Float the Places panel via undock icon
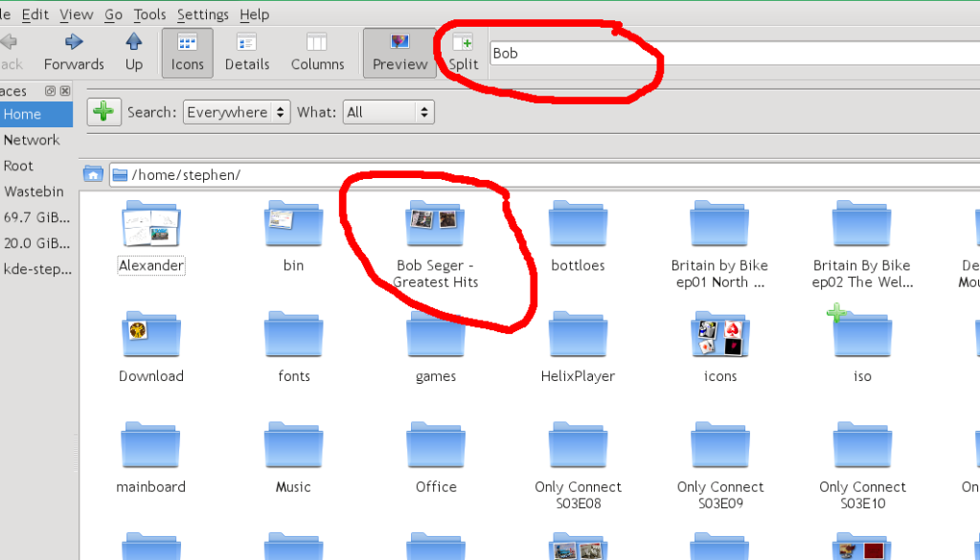Screen dimensions: 980x560 pyautogui.click(x=50, y=91)
